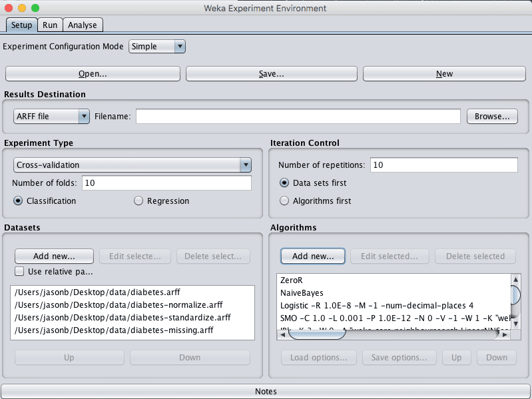This screenshot has height=399, width=532.
Task: Select ZeroR in algorithms list
Action: (394, 280)
